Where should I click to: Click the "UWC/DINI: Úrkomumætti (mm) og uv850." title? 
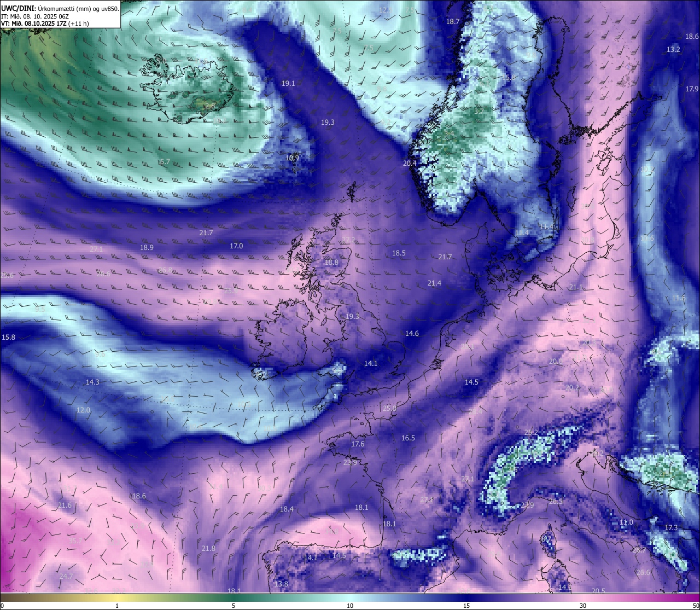[x=60, y=9]
